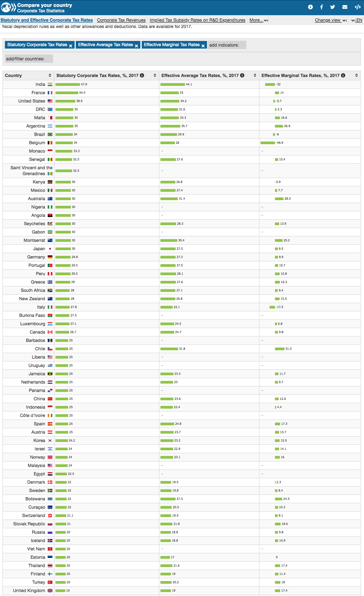Click the add indicators field
This screenshot has width=364, height=596.
[x=227, y=45]
